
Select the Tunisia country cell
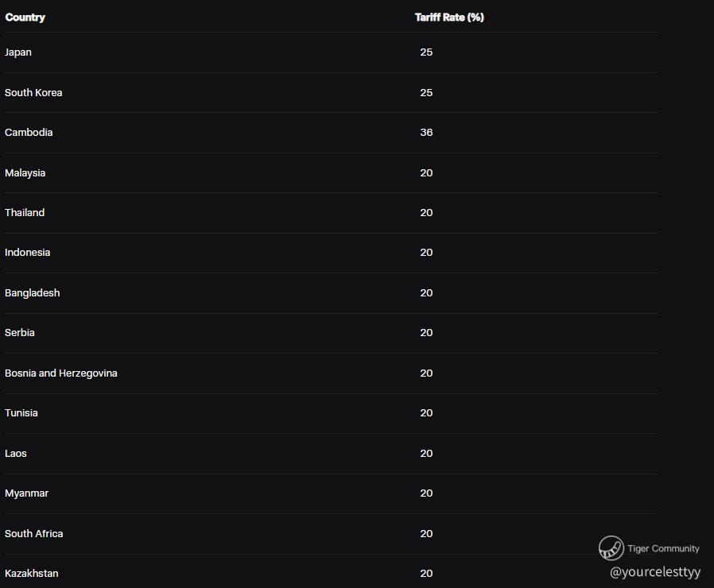(21, 412)
